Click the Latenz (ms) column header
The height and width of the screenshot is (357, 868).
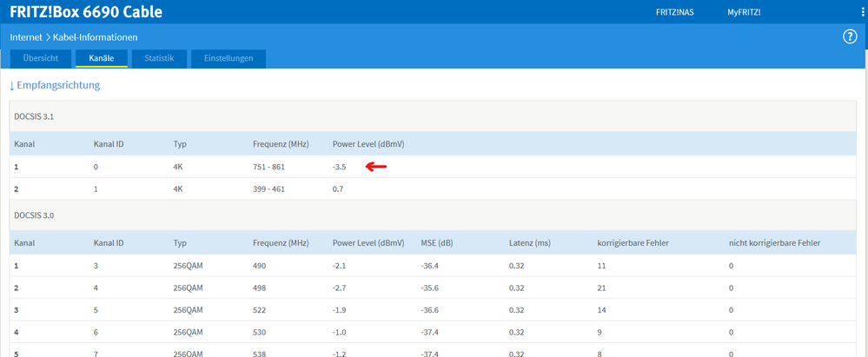tap(530, 243)
